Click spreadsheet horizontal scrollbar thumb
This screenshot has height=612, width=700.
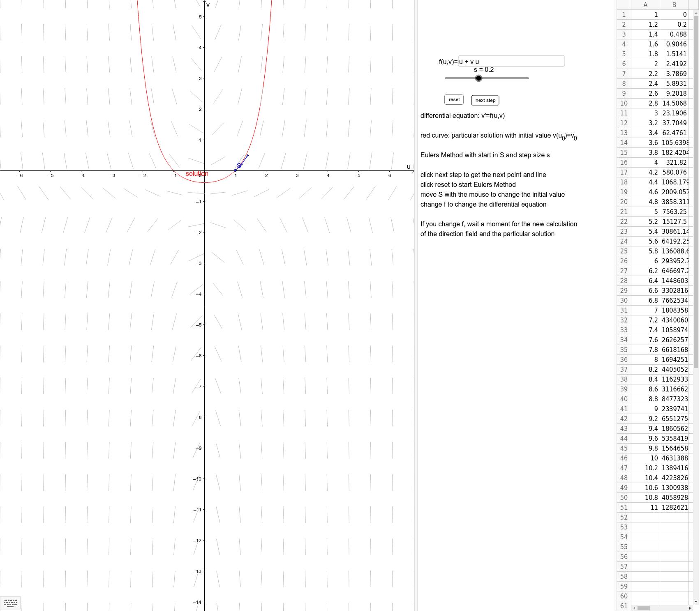tap(643, 608)
